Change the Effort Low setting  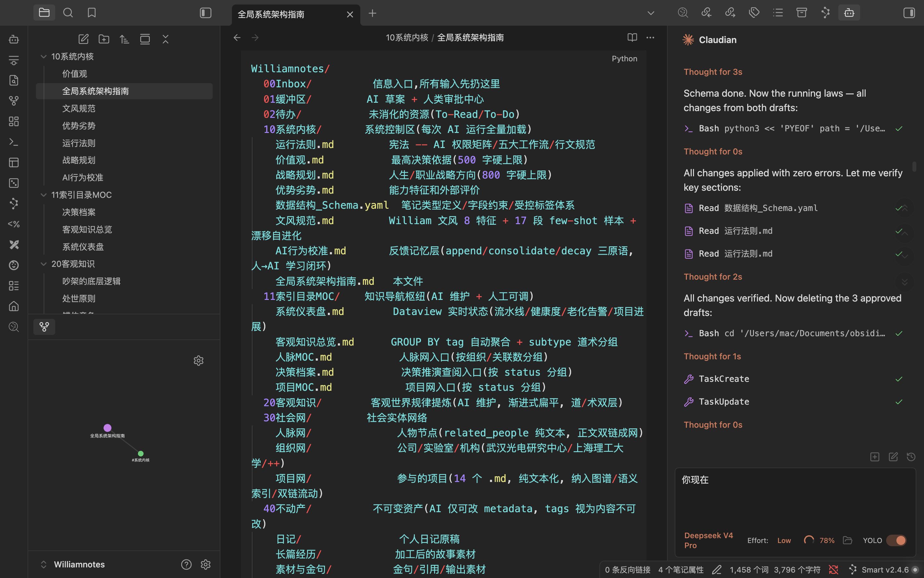(784, 540)
